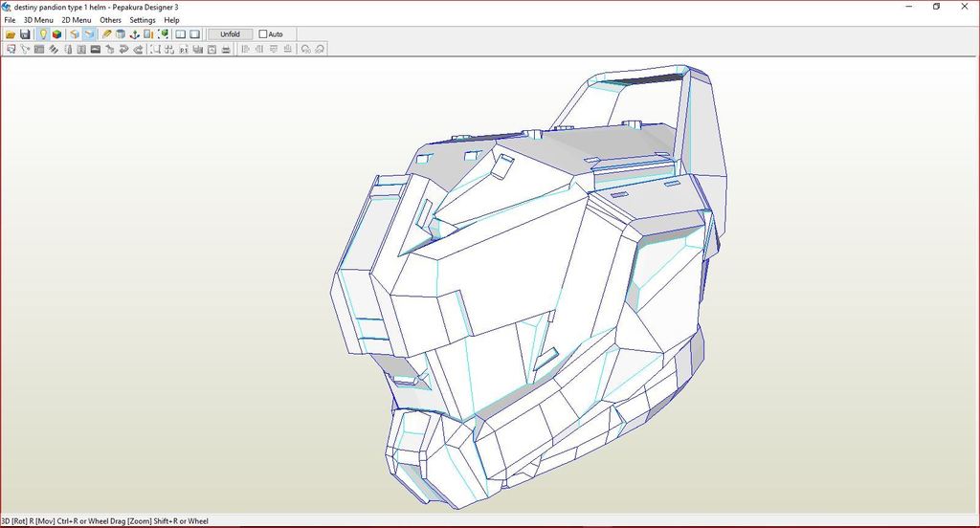Image resolution: width=980 pixels, height=528 pixels.
Task: Click the highlighted flat sheet view icon
Action: (89, 34)
